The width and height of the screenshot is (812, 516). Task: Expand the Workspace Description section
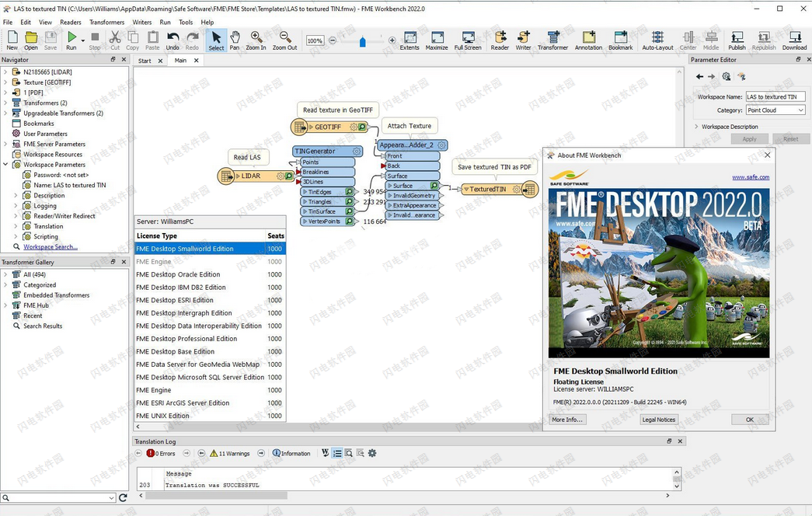(696, 127)
